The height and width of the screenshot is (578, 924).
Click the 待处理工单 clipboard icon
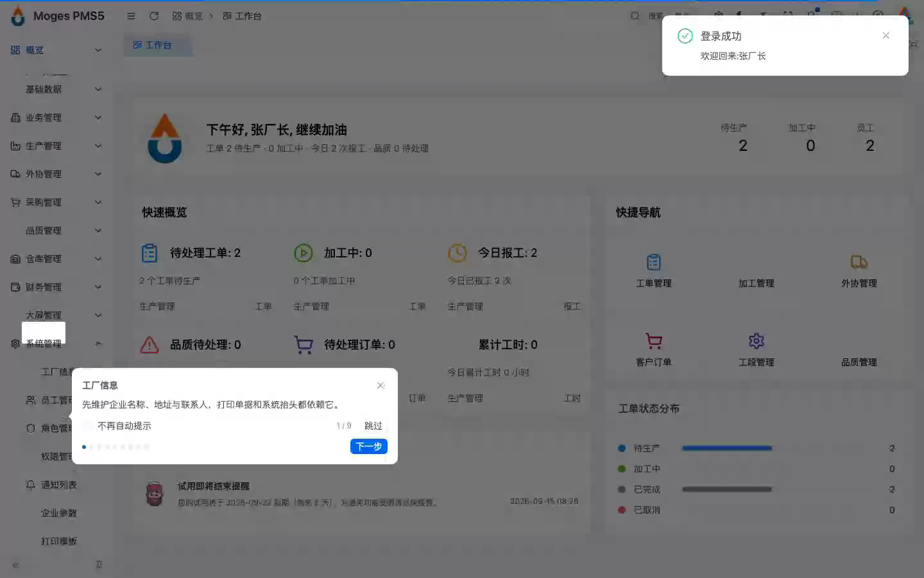click(150, 253)
